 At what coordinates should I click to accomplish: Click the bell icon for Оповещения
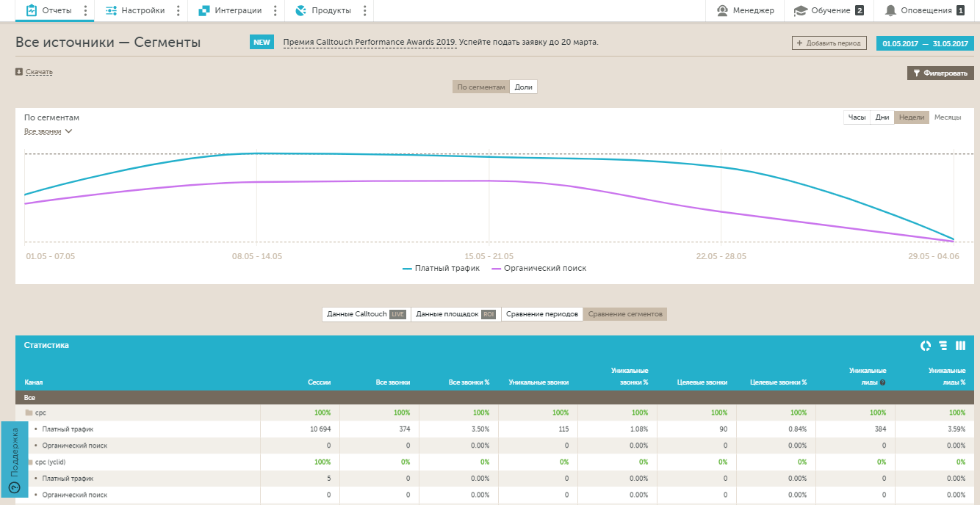(x=890, y=10)
